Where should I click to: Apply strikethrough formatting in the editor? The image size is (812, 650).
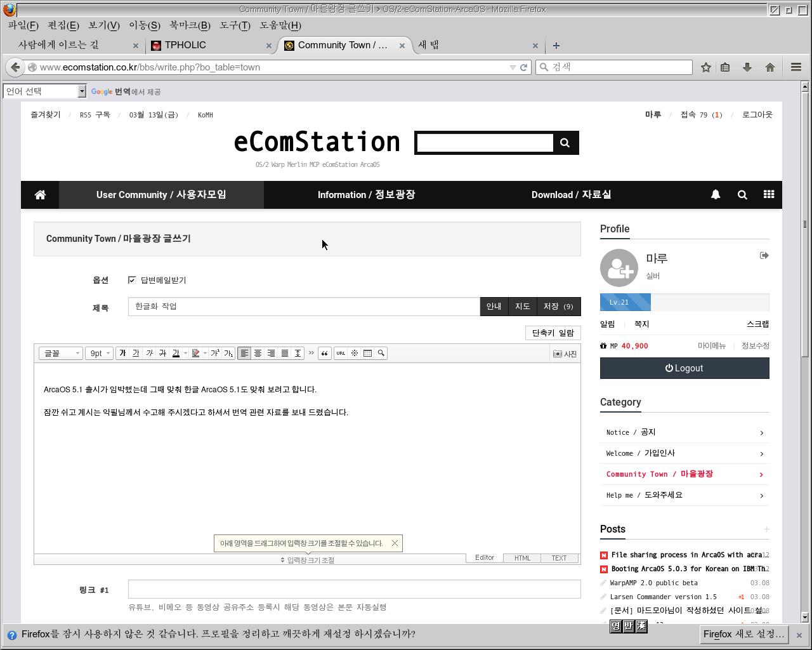click(162, 354)
